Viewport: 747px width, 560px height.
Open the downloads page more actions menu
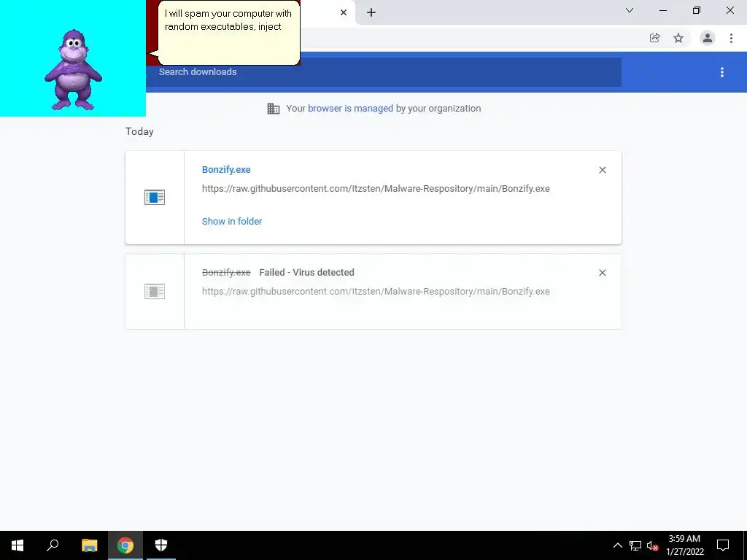pyautogui.click(x=721, y=72)
